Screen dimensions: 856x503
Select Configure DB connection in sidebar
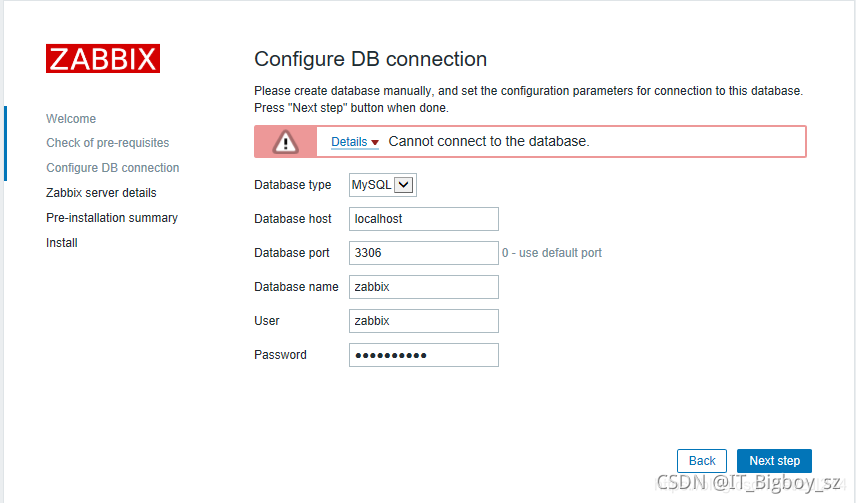click(113, 168)
